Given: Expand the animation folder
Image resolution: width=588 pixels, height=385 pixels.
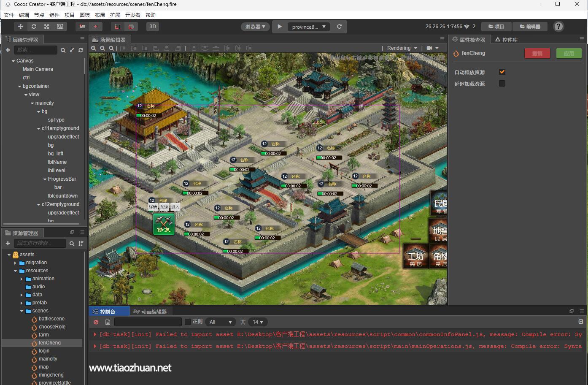Looking at the screenshot, I should coord(22,279).
